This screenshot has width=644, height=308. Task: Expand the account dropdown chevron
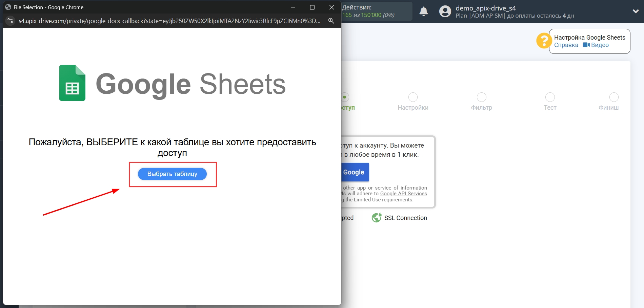pos(636,11)
